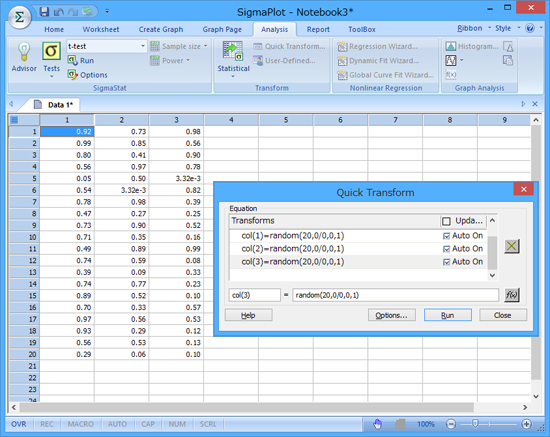
Task: Launch the Dynamic Fit Wizard
Action: point(378,61)
